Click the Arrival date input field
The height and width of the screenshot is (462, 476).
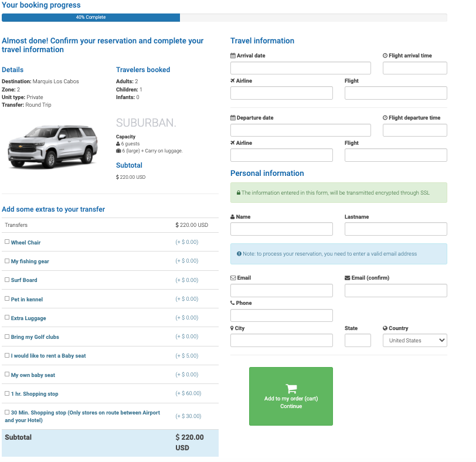(x=300, y=68)
